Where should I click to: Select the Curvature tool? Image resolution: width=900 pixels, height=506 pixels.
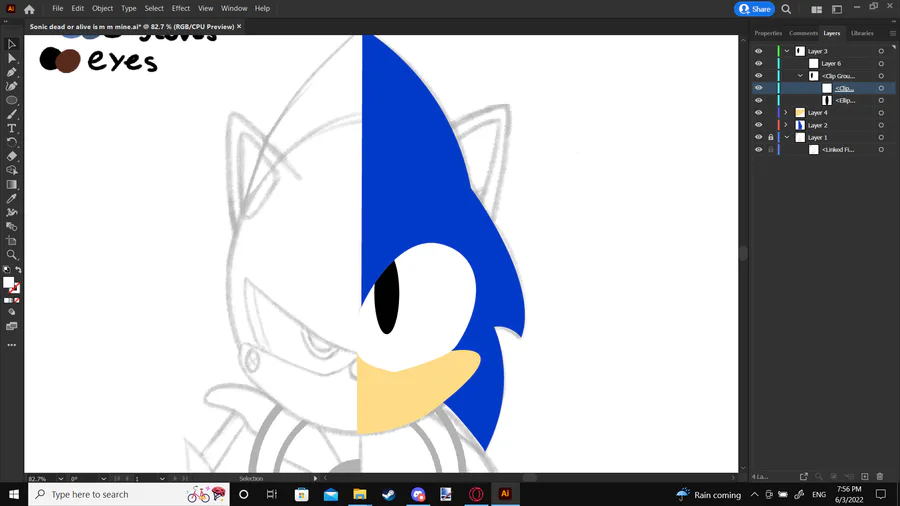coord(11,86)
